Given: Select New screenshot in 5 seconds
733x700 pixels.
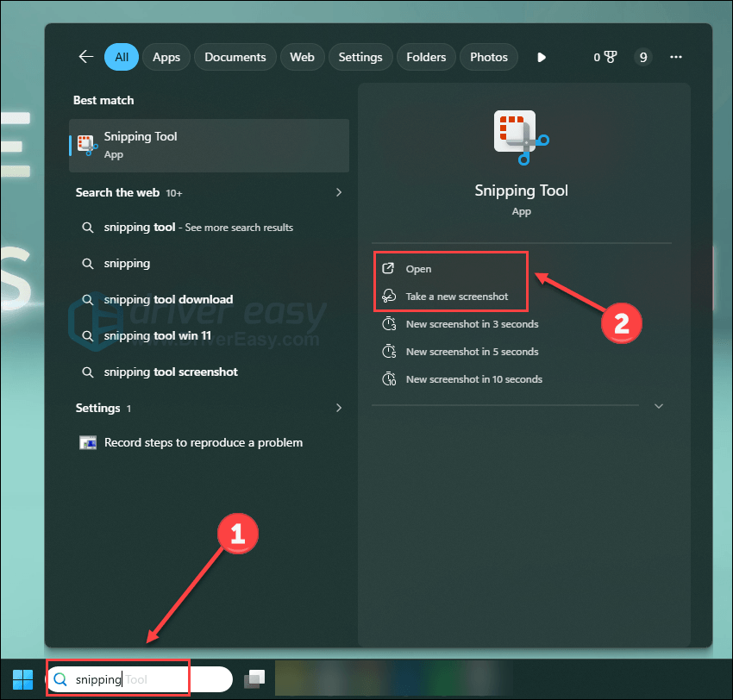Looking at the screenshot, I should tap(472, 352).
